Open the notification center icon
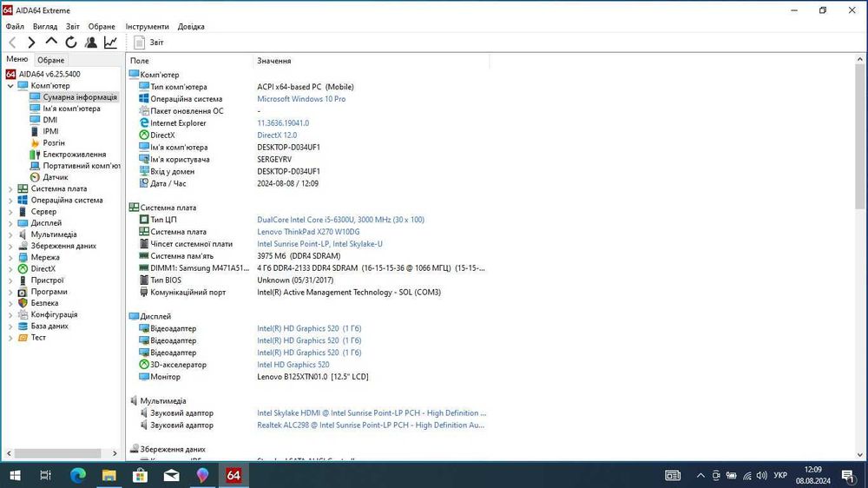The height and width of the screenshot is (488, 868). coord(847,475)
